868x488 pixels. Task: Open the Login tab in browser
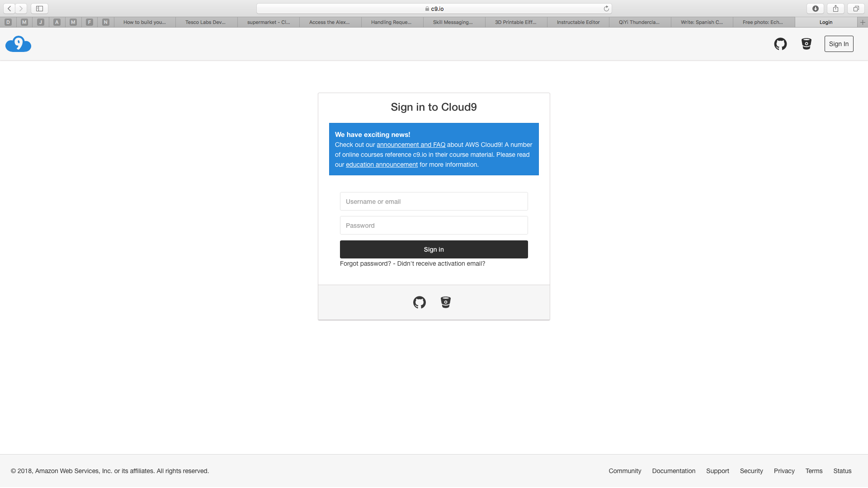tap(826, 22)
